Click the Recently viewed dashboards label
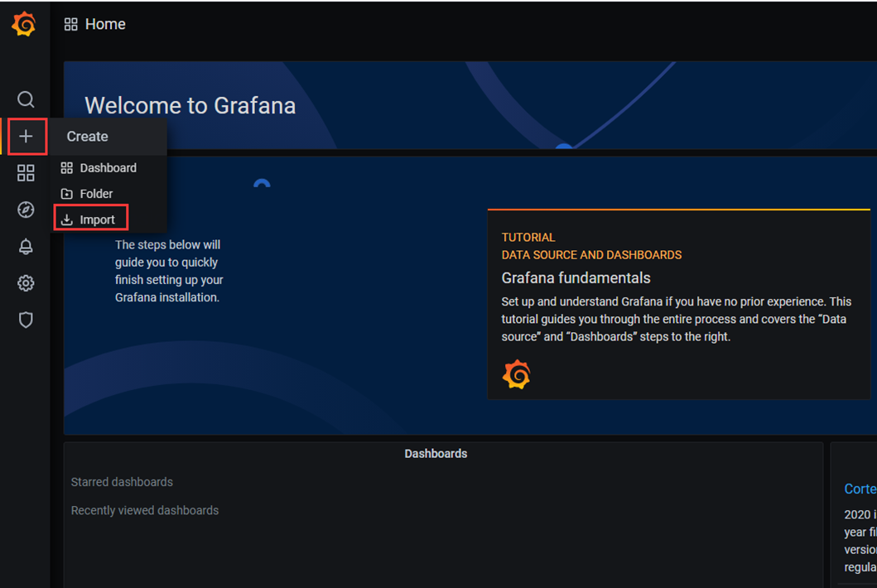Image resolution: width=877 pixels, height=588 pixels. pyautogui.click(x=145, y=511)
